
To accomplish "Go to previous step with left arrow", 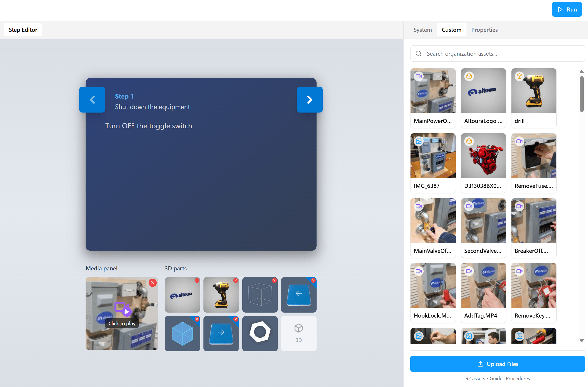I will tap(92, 99).
